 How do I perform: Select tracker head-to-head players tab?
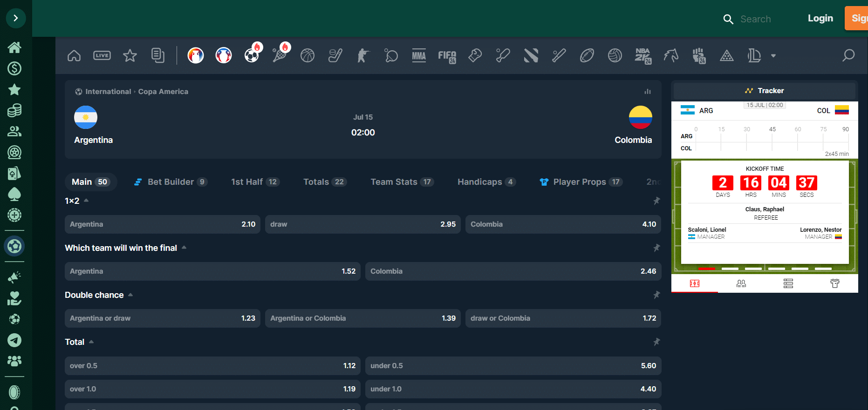pos(741,283)
